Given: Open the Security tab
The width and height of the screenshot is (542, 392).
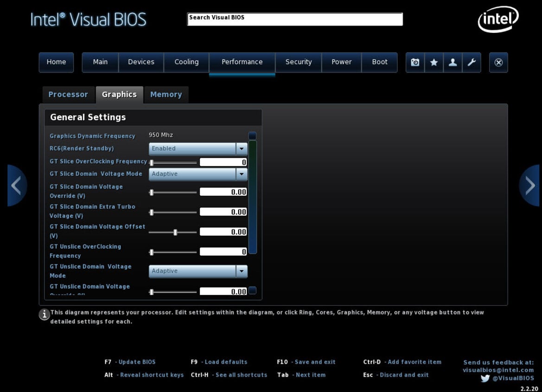Looking at the screenshot, I should 299,62.
